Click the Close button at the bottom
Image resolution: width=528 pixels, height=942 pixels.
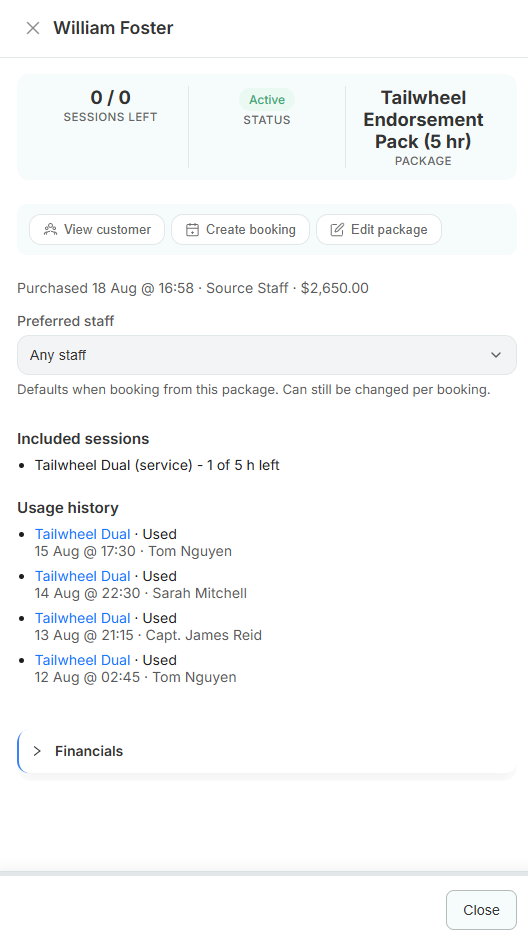(481, 910)
